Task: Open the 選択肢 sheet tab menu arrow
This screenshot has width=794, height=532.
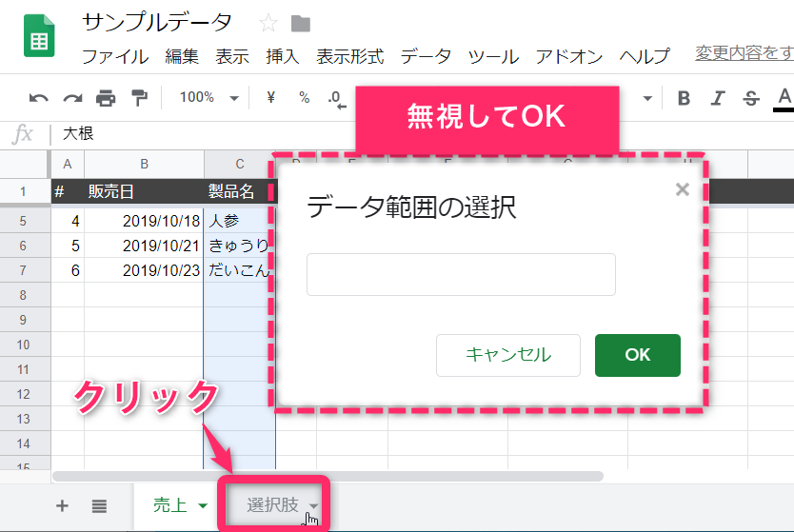Action: click(x=313, y=505)
